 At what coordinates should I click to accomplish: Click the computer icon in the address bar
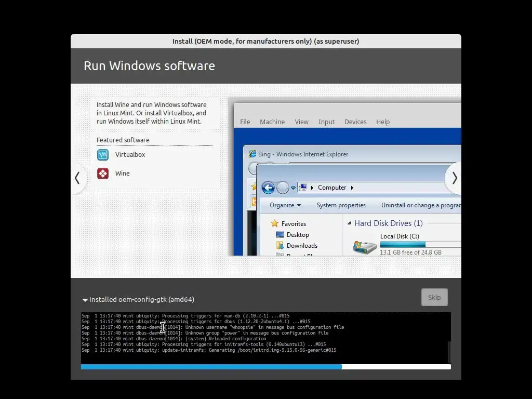point(303,187)
